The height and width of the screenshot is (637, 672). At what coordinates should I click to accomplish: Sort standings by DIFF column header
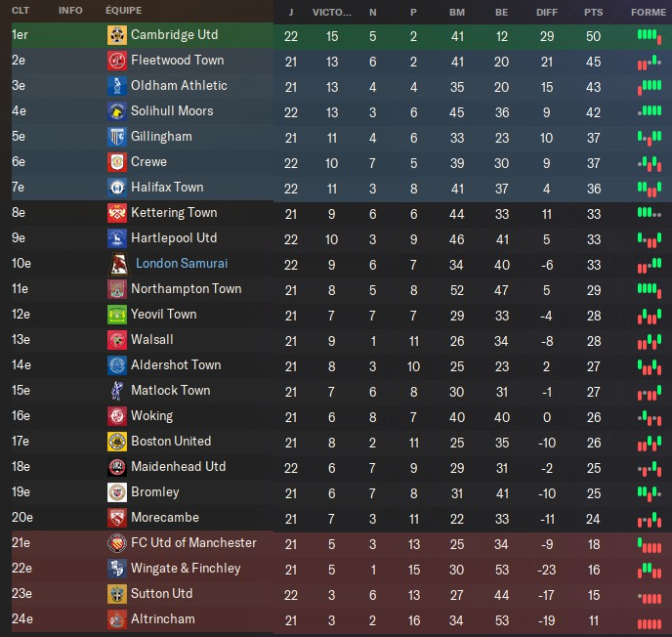[x=547, y=12]
